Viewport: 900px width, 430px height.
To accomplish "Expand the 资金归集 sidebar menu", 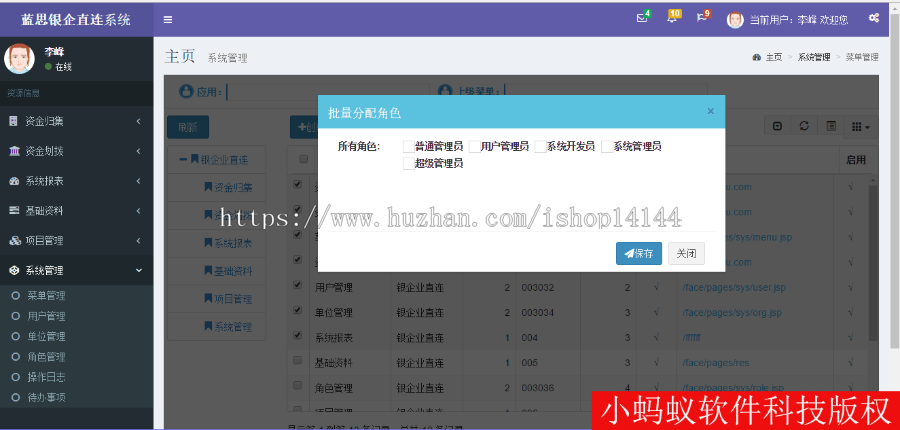I will (x=76, y=121).
